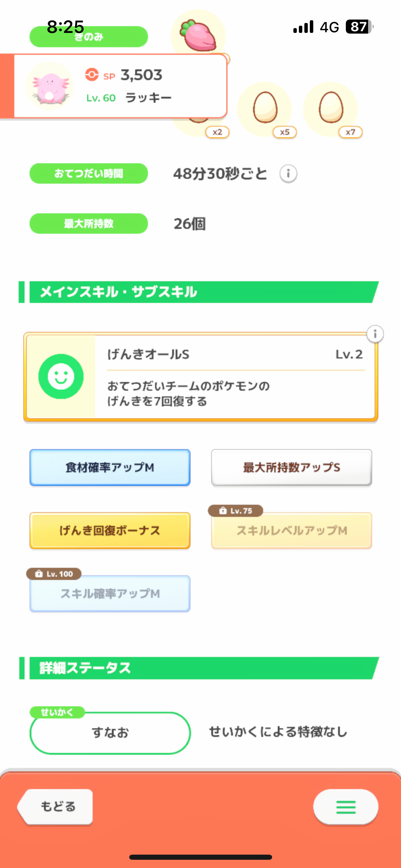The width and height of the screenshot is (401, 868).
Task: Select the 食材確率アップM sub skill
Action: 110,467
